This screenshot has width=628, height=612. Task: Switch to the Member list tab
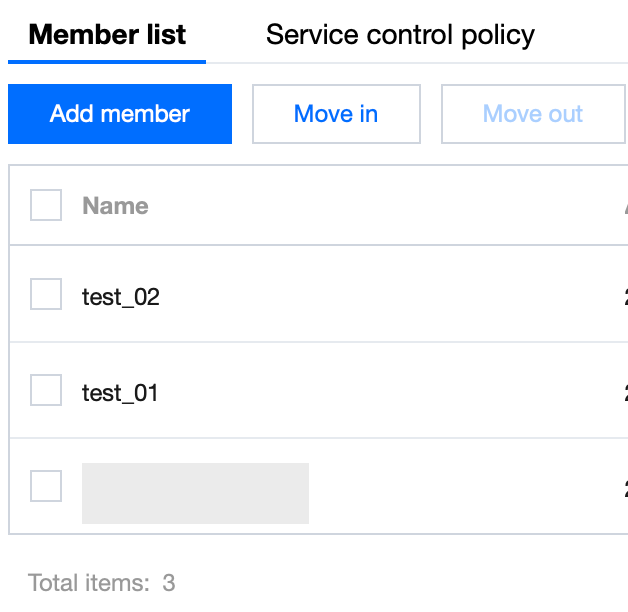tap(107, 35)
